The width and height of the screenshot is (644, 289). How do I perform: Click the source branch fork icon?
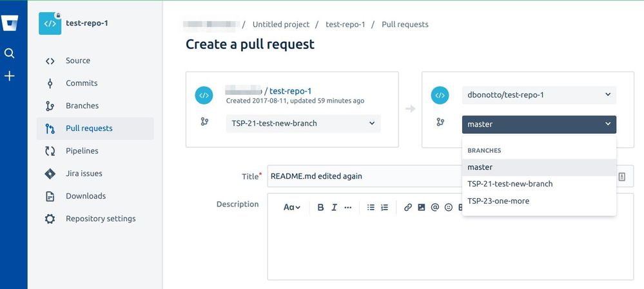pos(204,122)
